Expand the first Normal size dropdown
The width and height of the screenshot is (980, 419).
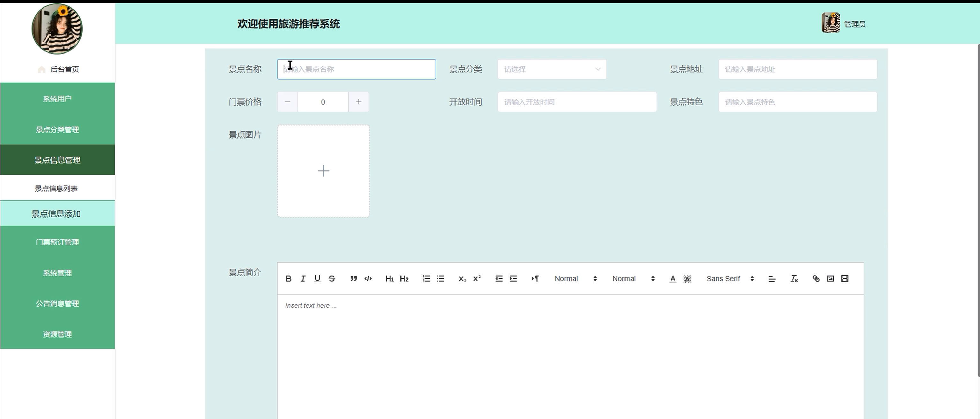click(x=575, y=278)
